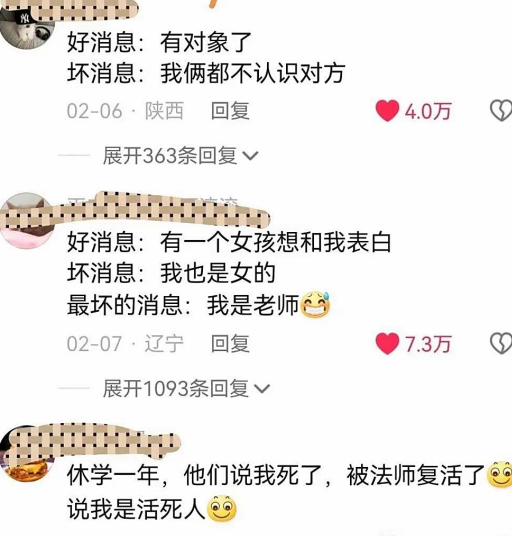
Task: Like the teacher comment with 7.3万 likes
Action: pyautogui.click(x=387, y=344)
